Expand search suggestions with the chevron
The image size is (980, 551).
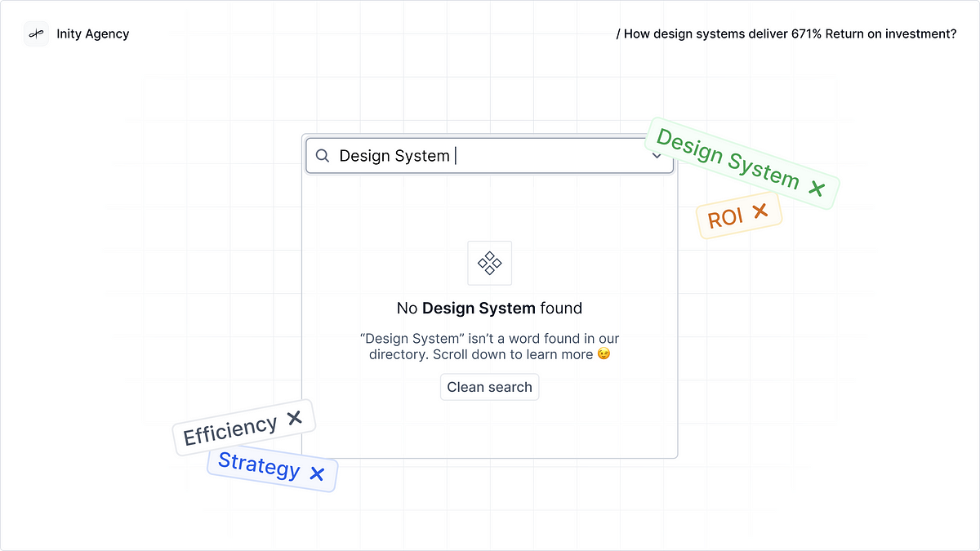[x=657, y=155]
